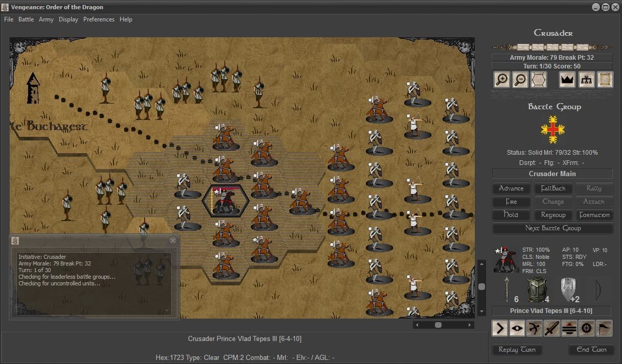The height and width of the screenshot is (364, 622).
Task: Click the Crusader Main group name field
Action: (552, 174)
